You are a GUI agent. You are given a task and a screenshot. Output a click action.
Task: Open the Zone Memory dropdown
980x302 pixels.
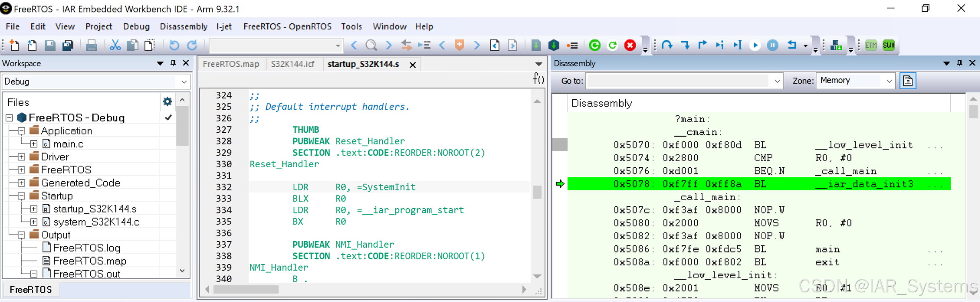(889, 81)
